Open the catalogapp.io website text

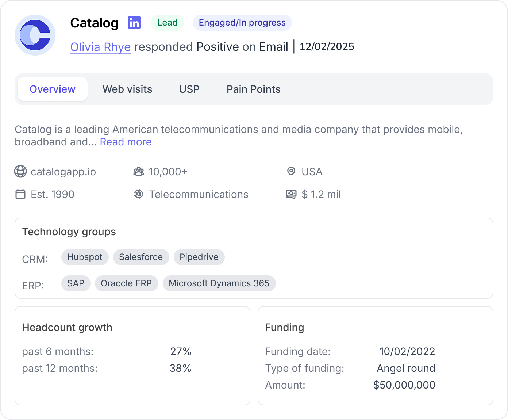[63, 172]
